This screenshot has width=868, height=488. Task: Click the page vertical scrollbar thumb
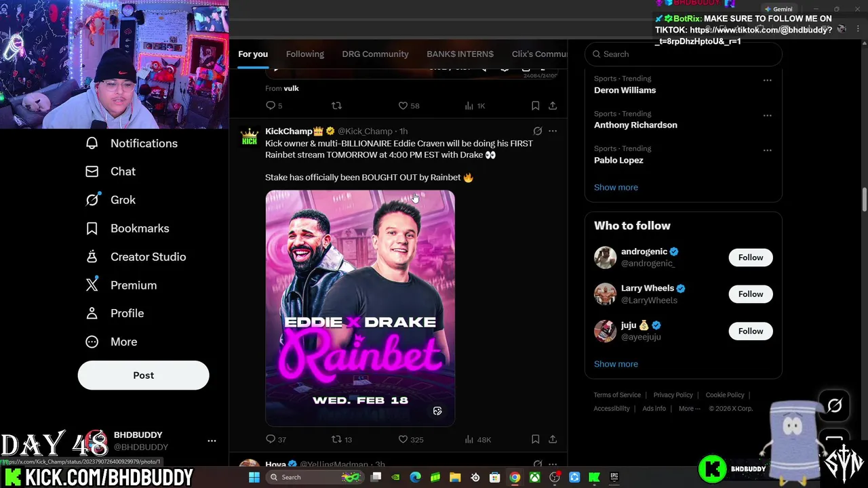tap(865, 201)
